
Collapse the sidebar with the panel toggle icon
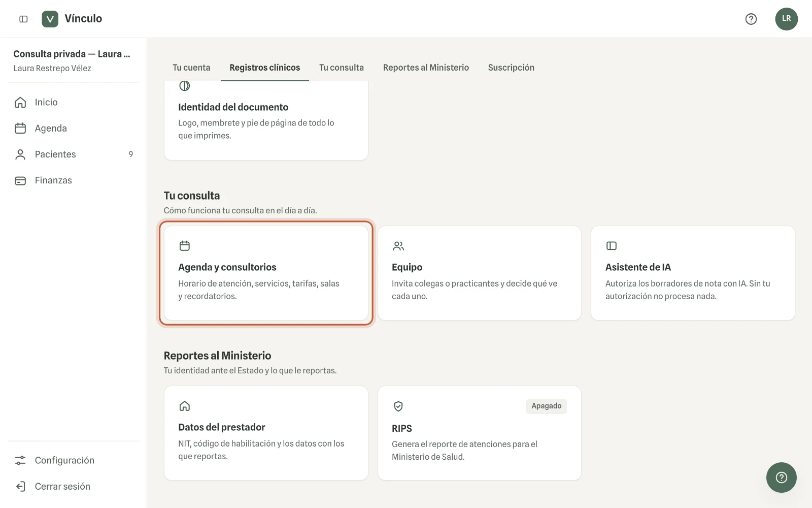(23, 19)
